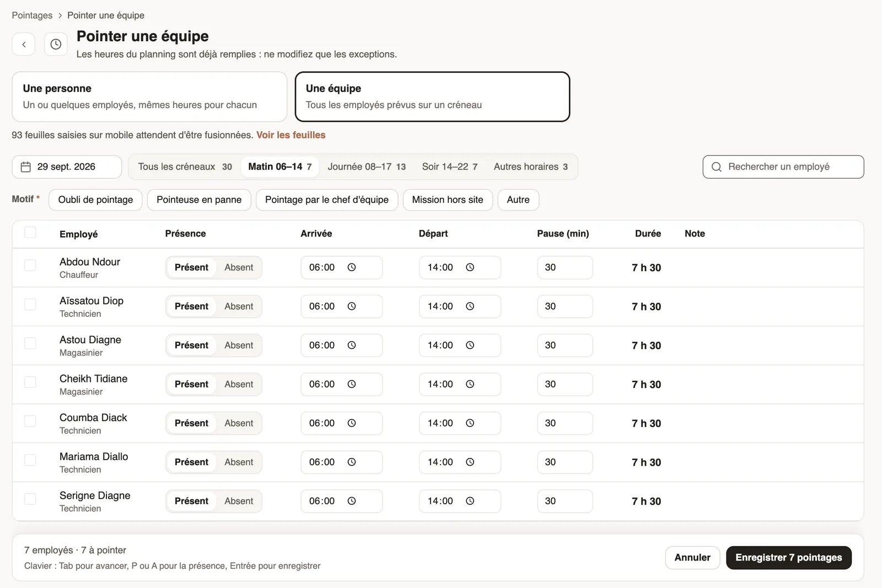Open the Voir les feuilles link
The image size is (882, 588).
[291, 135]
